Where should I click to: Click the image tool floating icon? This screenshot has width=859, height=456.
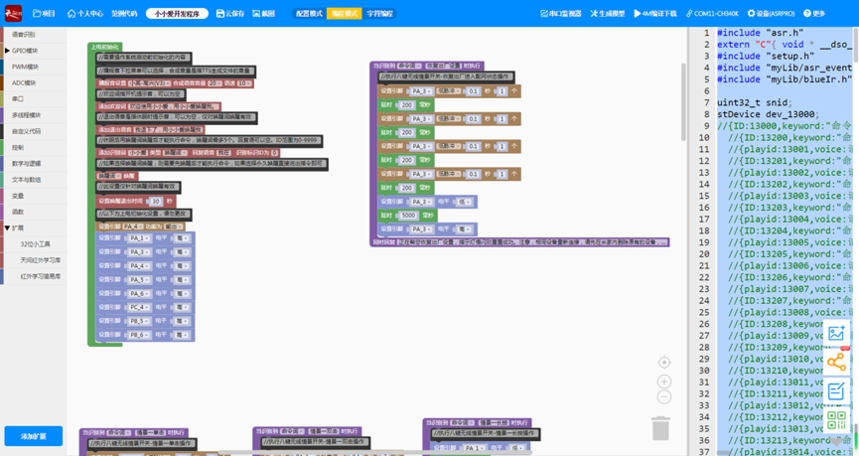click(x=837, y=333)
